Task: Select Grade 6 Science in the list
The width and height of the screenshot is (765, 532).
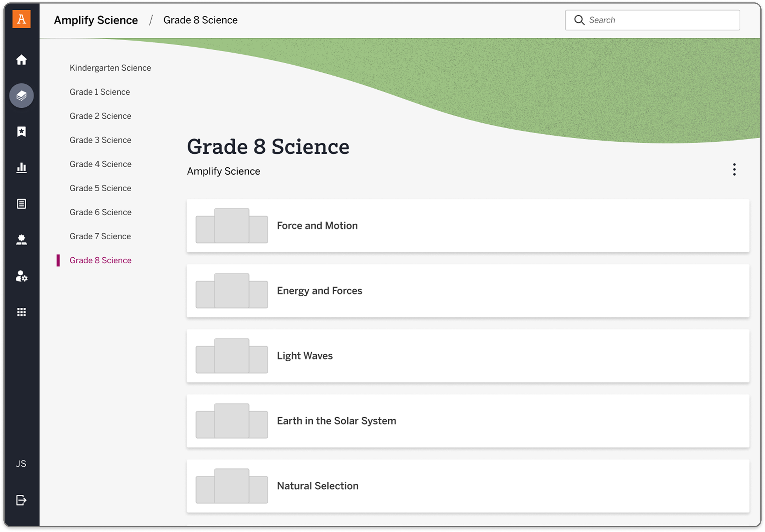Action: 100,212
